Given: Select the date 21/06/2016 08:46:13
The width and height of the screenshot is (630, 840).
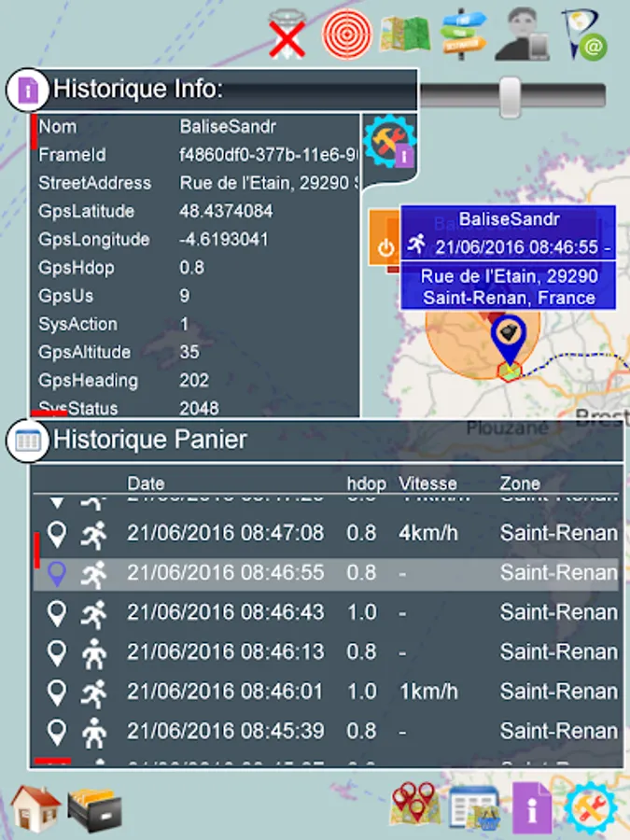Looking at the screenshot, I should point(226,652).
